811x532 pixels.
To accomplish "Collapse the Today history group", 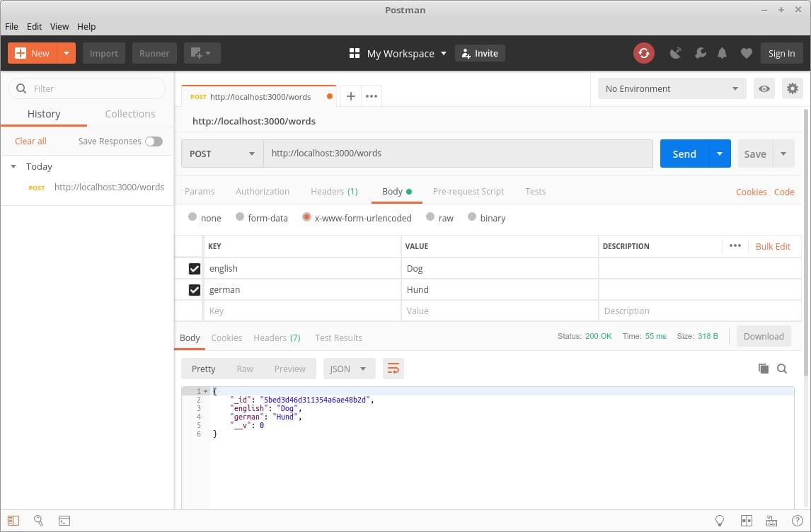I will click(14, 166).
